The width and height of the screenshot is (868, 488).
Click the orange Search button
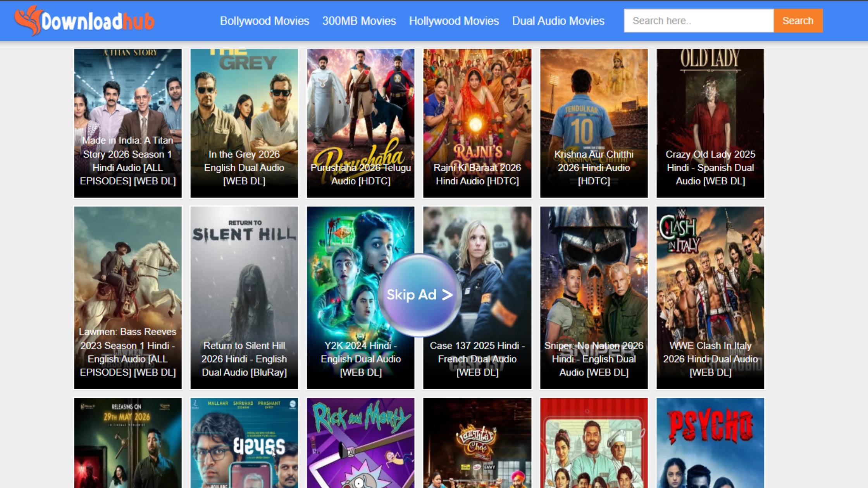point(798,21)
